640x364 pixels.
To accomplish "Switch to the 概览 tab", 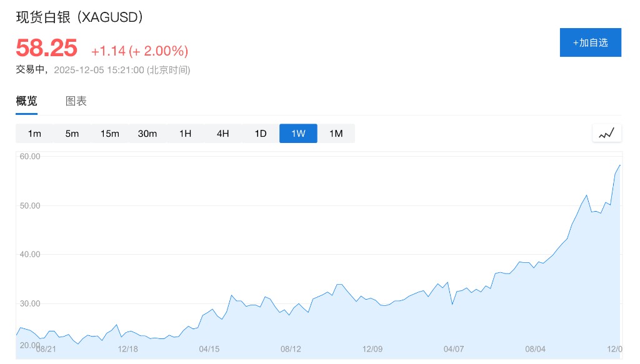I will [x=26, y=101].
